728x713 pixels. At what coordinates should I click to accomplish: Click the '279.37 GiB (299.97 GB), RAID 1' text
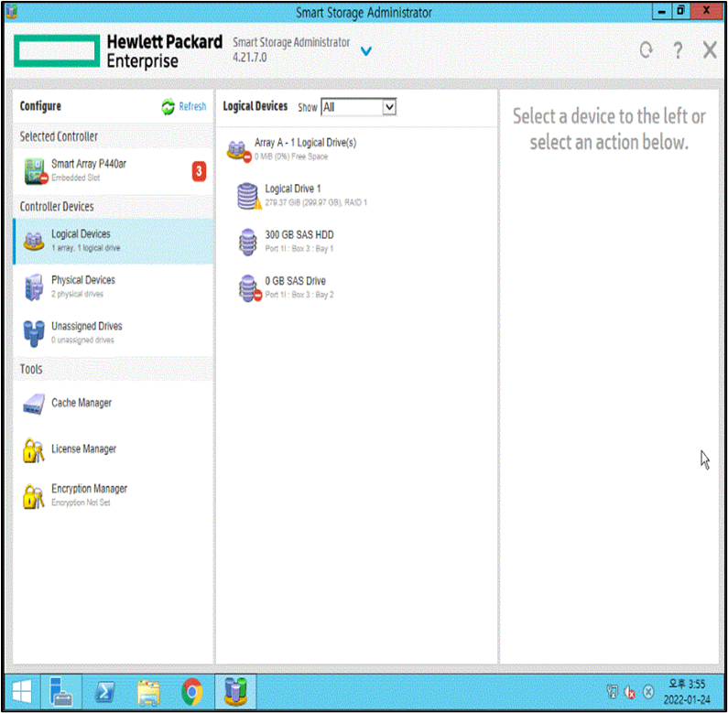pos(316,203)
